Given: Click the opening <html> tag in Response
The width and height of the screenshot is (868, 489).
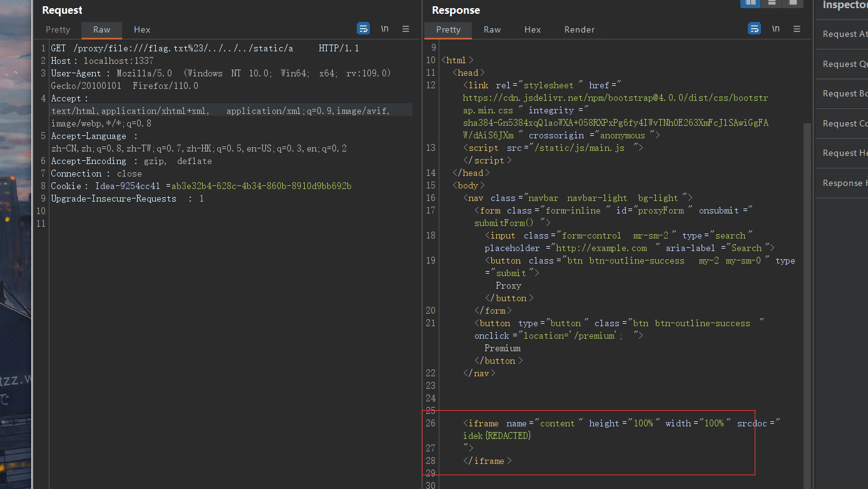Looking at the screenshot, I should (457, 60).
